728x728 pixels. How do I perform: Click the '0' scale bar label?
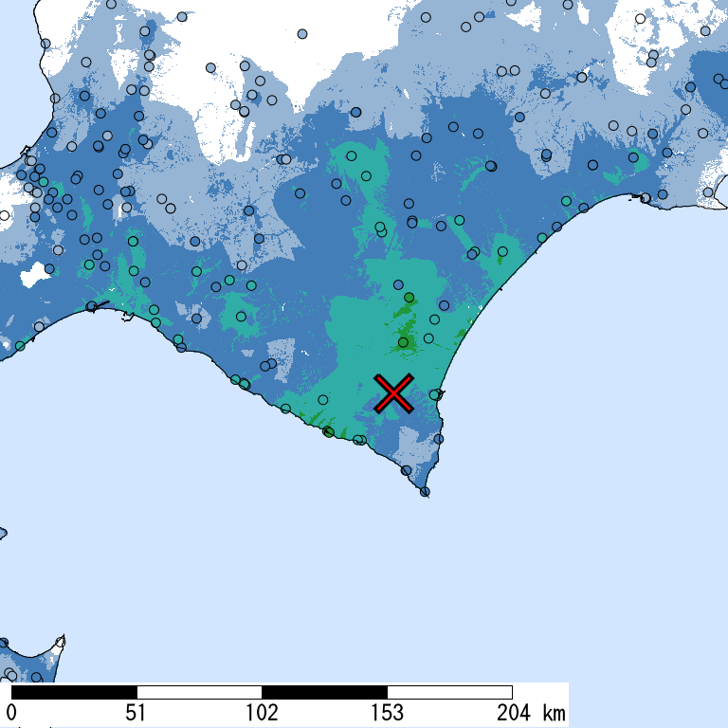12,713
